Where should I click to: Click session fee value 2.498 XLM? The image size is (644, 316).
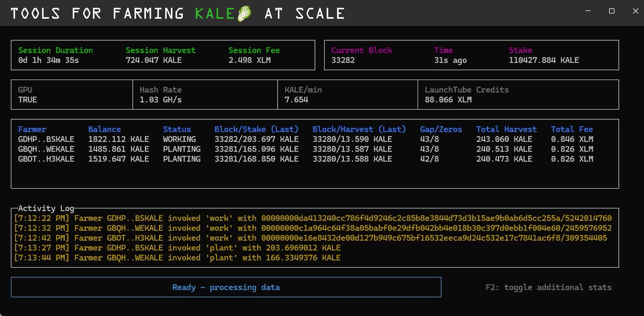250,60
